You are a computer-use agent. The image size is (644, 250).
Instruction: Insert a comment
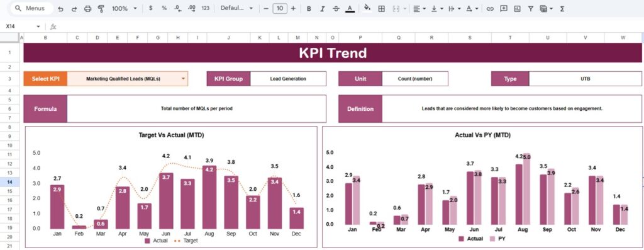point(504,9)
